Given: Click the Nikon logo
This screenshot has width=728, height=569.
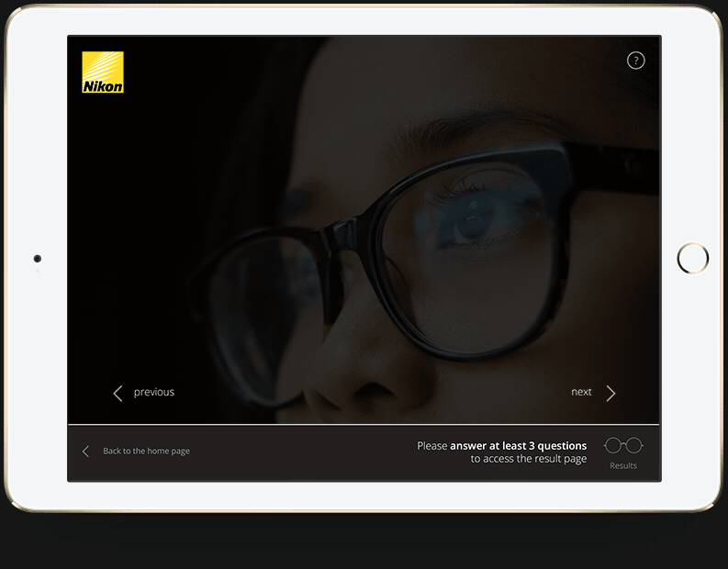Looking at the screenshot, I should coord(103,73).
